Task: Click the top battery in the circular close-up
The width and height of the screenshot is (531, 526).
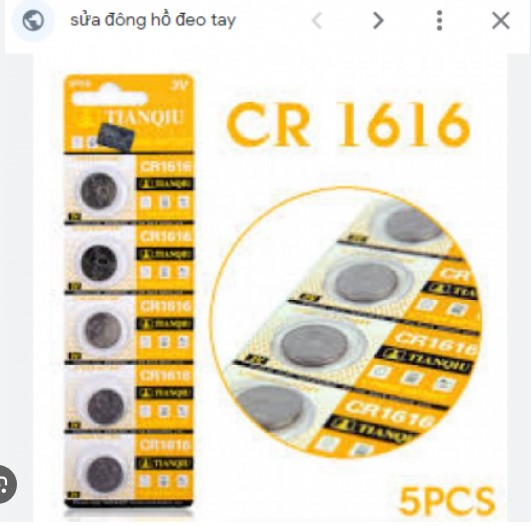Action: (414, 225)
